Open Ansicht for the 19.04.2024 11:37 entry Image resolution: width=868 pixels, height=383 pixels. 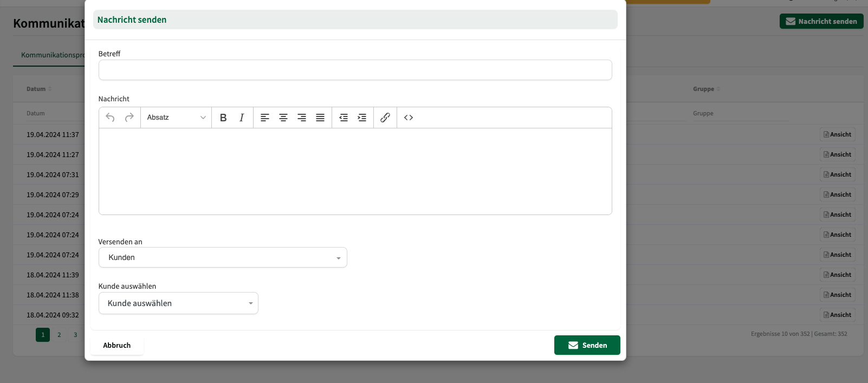click(x=837, y=134)
